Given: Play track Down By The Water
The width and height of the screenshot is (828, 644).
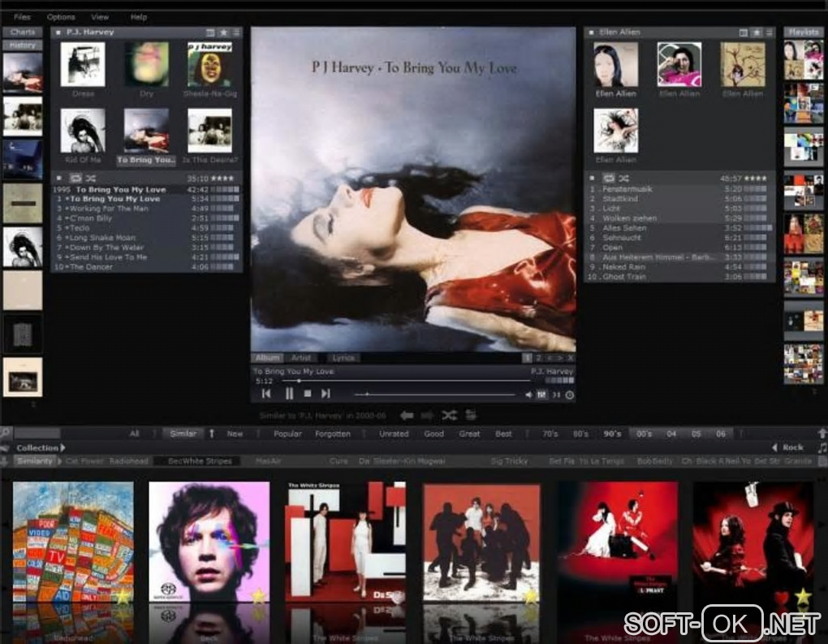Looking at the screenshot, I should pos(147,247).
